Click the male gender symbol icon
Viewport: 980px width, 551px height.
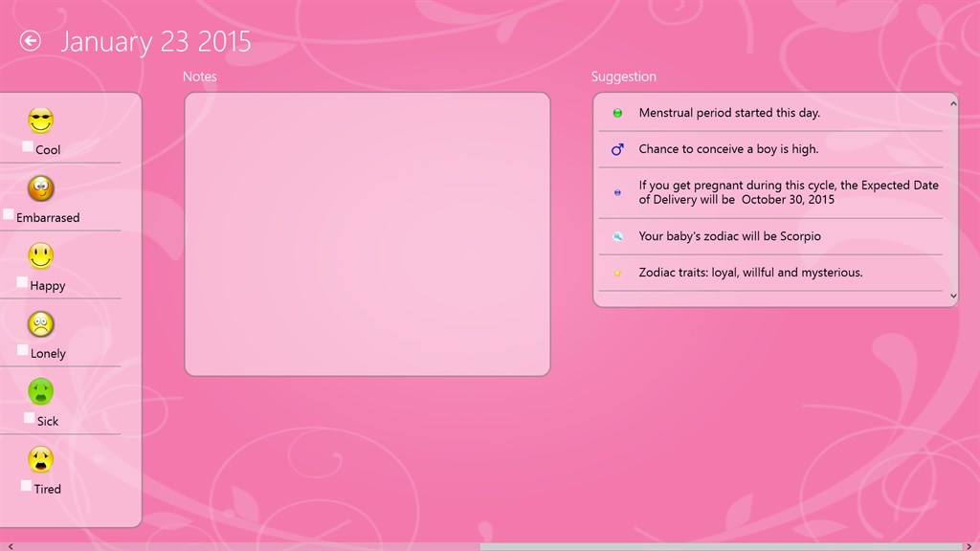[x=616, y=149]
